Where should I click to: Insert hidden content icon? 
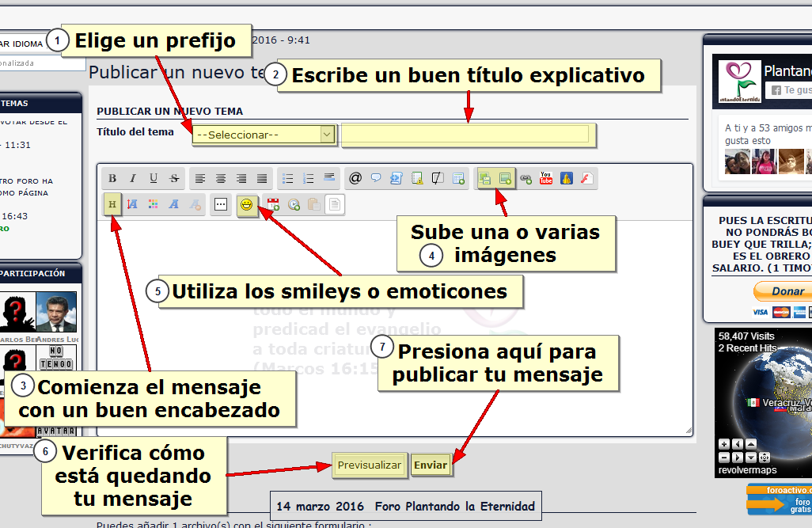pos(438,179)
